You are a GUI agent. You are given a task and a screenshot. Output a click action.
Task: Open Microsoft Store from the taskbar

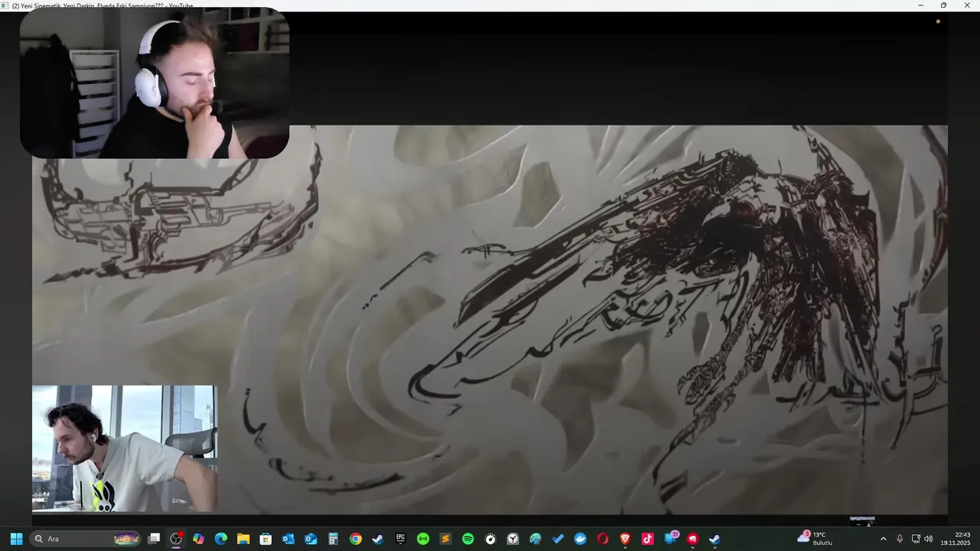pyautogui.click(x=266, y=539)
